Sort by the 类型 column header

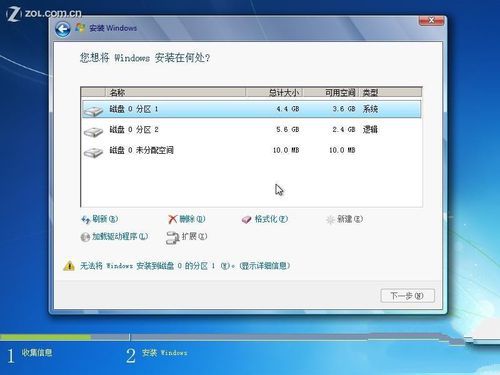(x=390, y=92)
